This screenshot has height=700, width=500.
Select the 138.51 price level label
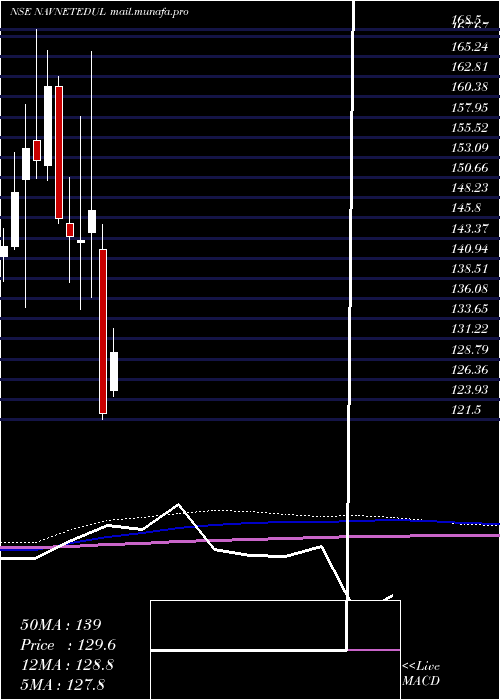[x=469, y=269]
